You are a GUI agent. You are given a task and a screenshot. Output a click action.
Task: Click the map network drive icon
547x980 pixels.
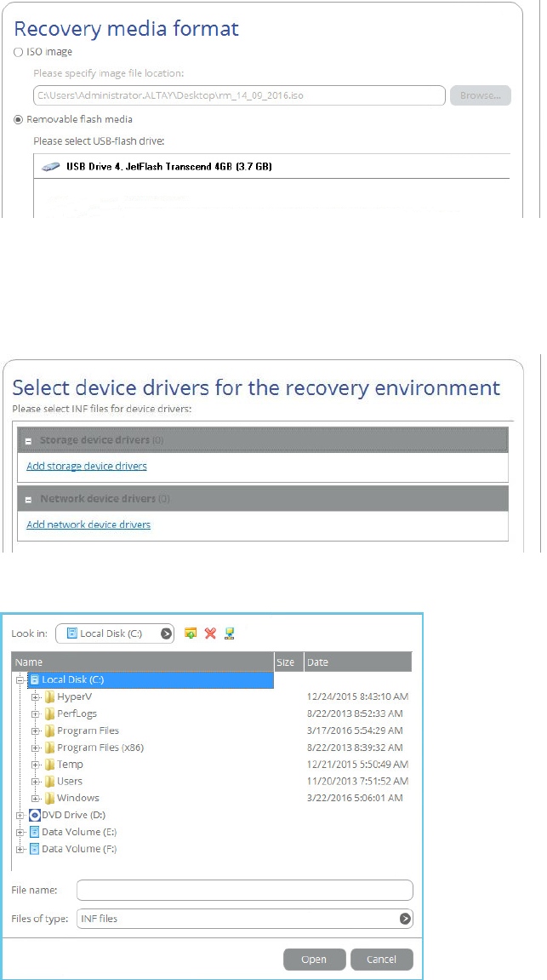tap(229, 633)
